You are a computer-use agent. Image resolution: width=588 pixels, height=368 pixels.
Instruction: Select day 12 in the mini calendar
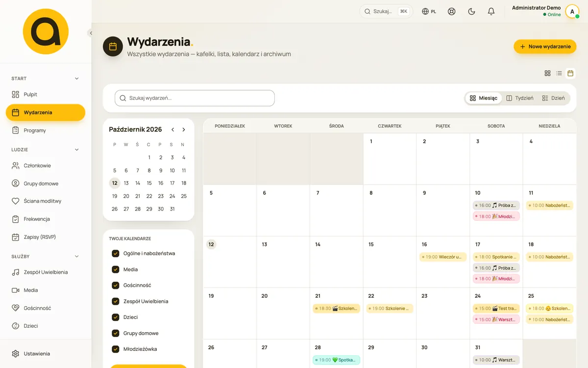(115, 183)
